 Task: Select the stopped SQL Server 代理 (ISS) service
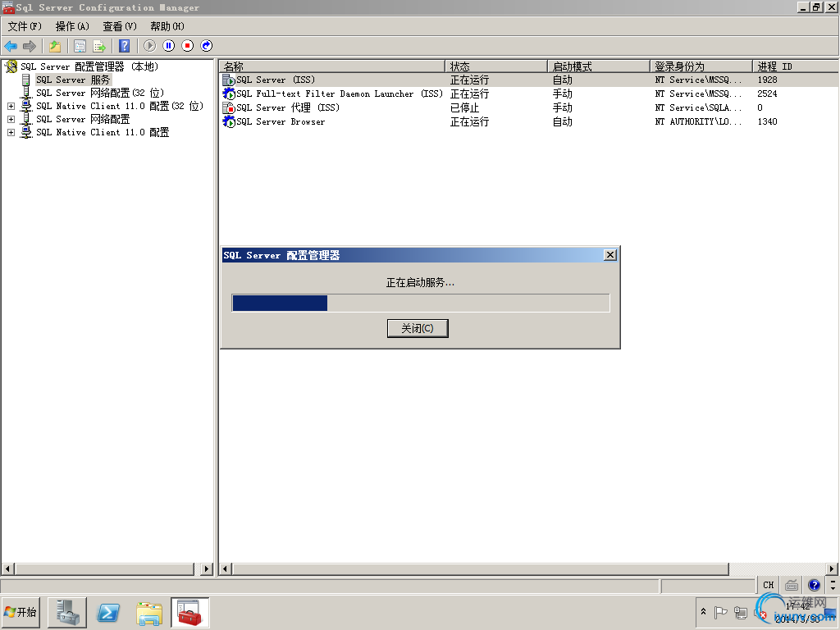pyautogui.click(x=283, y=107)
